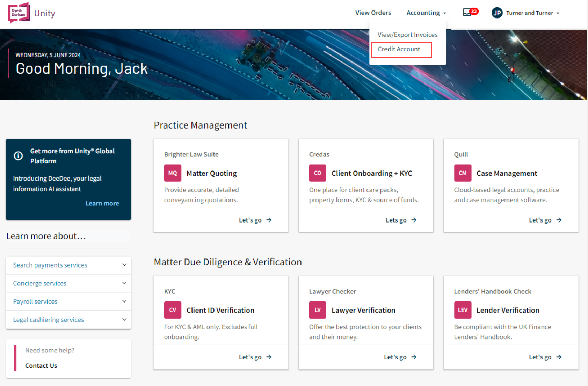This screenshot has height=386, width=588.
Task: Click the LEV Lender Verification icon
Action: pyautogui.click(x=463, y=310)
